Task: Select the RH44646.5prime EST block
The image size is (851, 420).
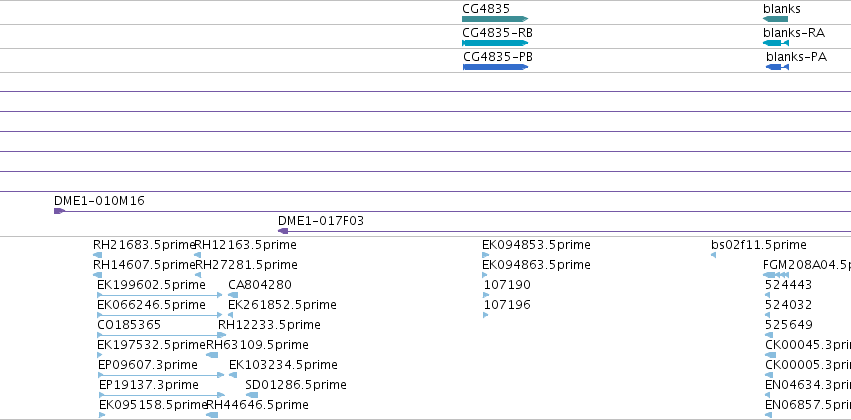Action: [x=212, y=415]
